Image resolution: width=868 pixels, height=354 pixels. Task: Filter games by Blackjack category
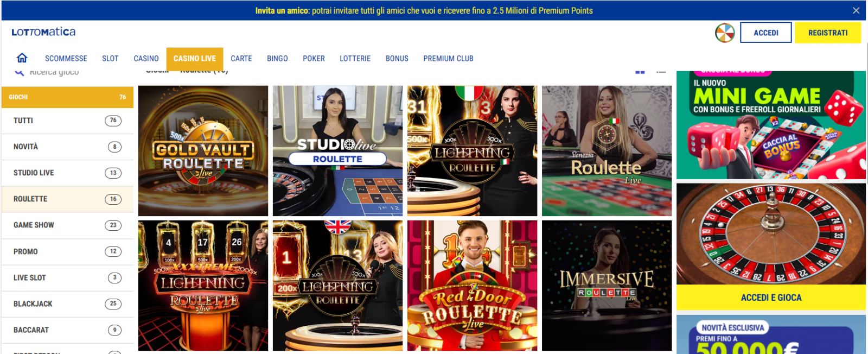[x=67, y=304]
